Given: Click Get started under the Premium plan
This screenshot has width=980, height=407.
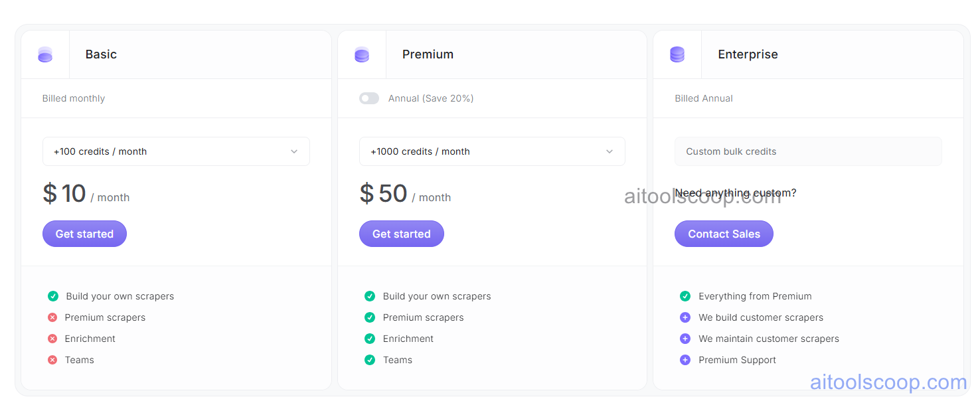Looking at the screenshot, I should pyautogui.click(x=402, y=234).
